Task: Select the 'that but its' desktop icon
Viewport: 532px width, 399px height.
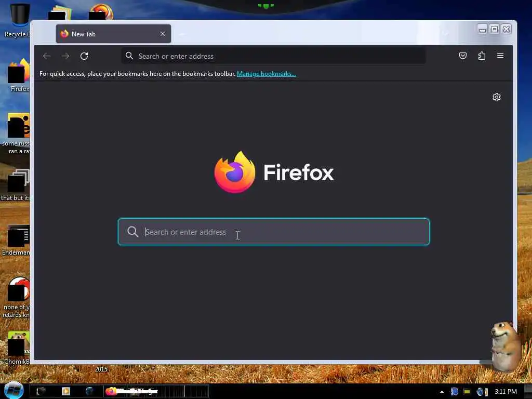Action: (x=16, y=185)
